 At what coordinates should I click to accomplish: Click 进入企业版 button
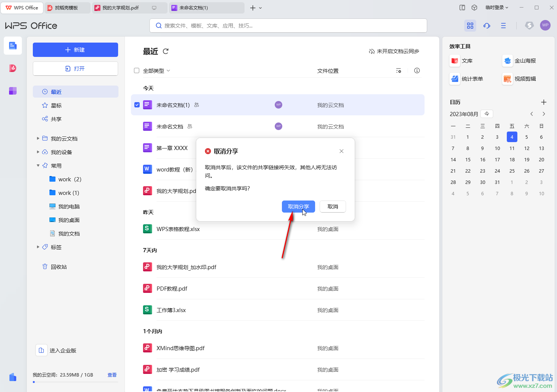tap(57, 350)
